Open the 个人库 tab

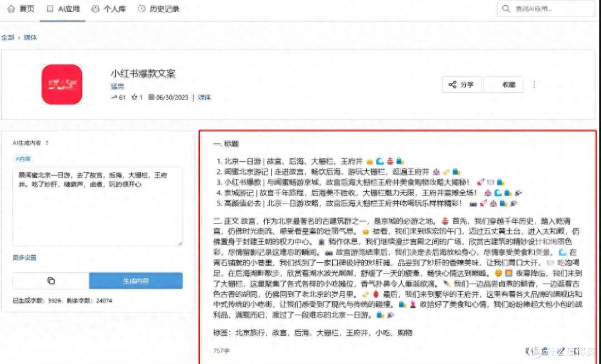[x=109, y=8]
